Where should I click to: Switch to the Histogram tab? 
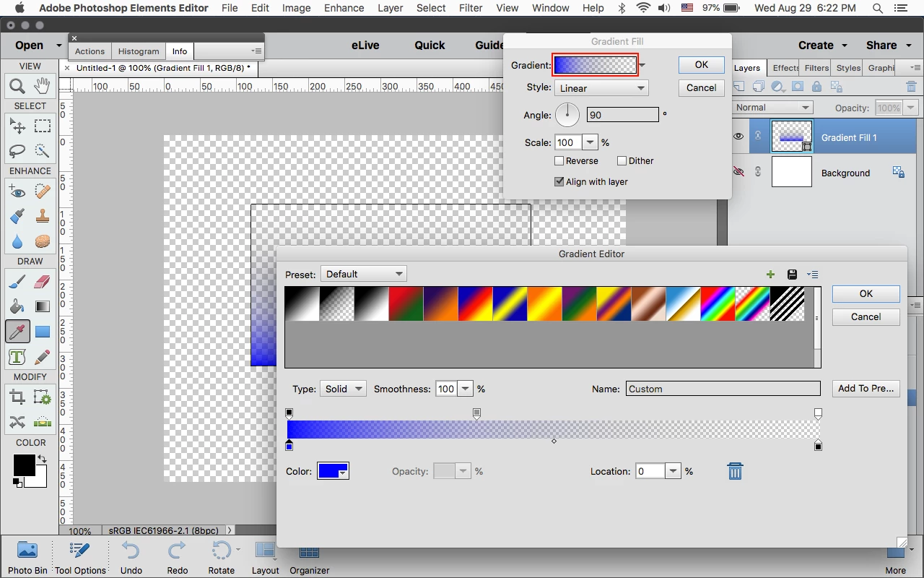[138, 51]
